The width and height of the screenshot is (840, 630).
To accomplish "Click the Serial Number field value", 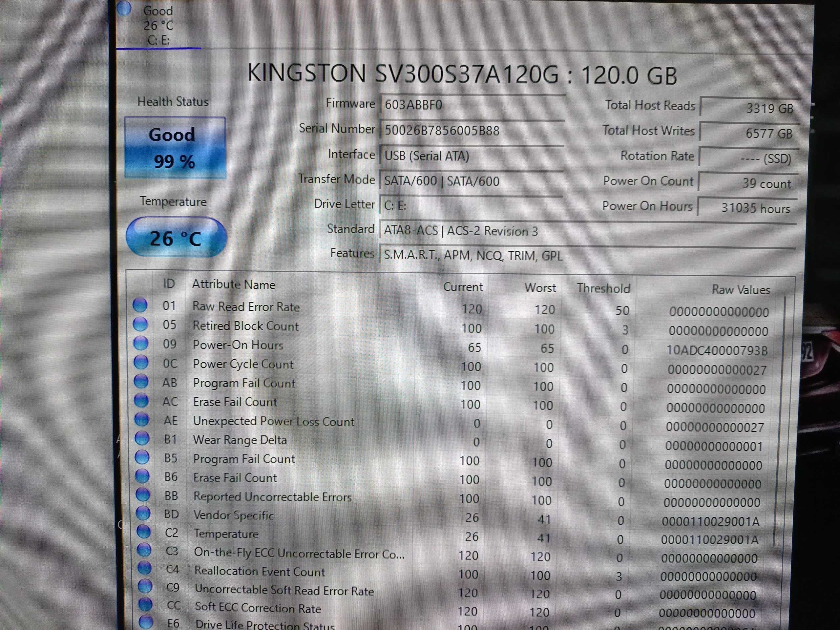I will click(472, 130).
